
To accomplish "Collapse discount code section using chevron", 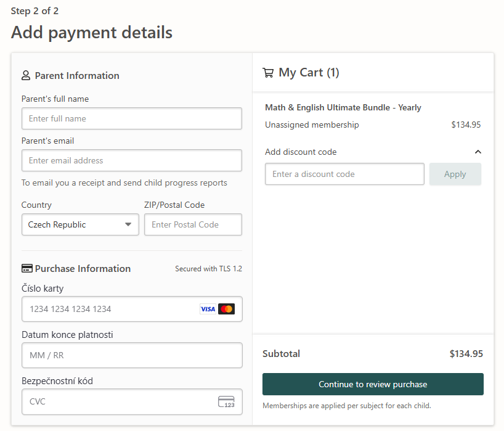I will tap(478, 152).
